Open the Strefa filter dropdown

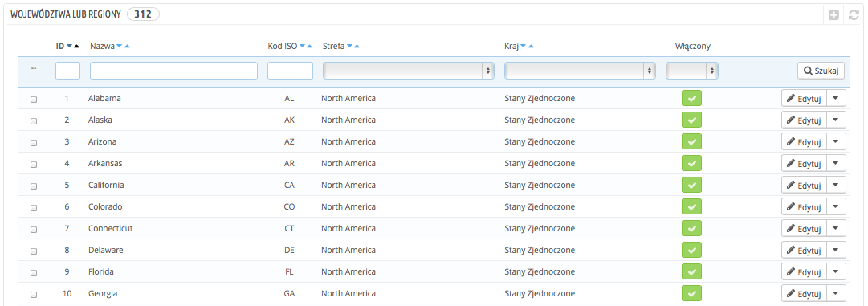pyautogui.click(x=409, y=71)
